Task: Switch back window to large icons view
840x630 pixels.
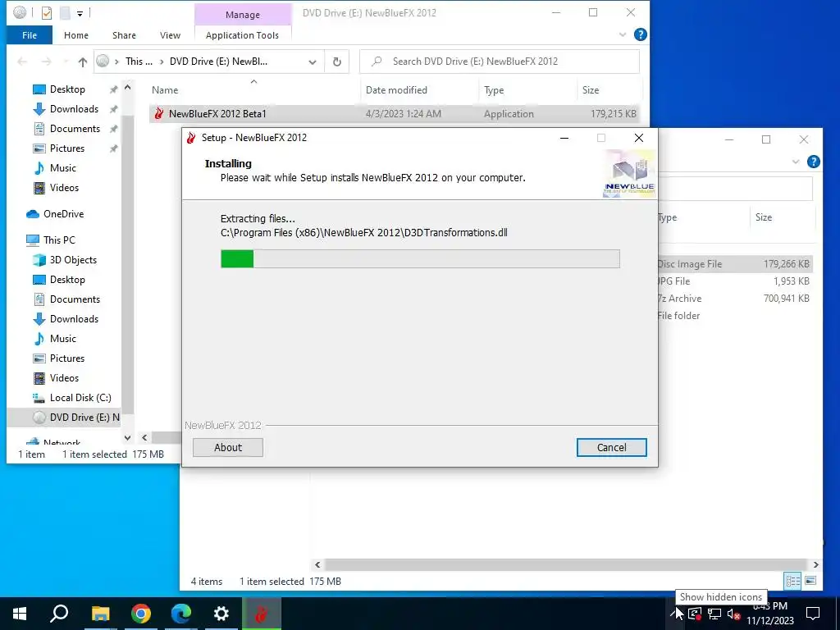Action: [x=810, y=581]
